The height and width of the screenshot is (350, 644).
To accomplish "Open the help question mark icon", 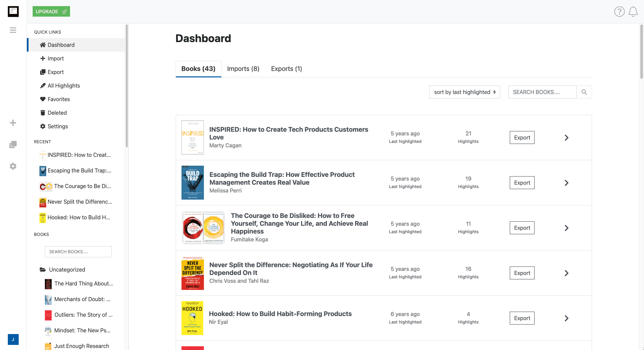I will pos(619,12).
